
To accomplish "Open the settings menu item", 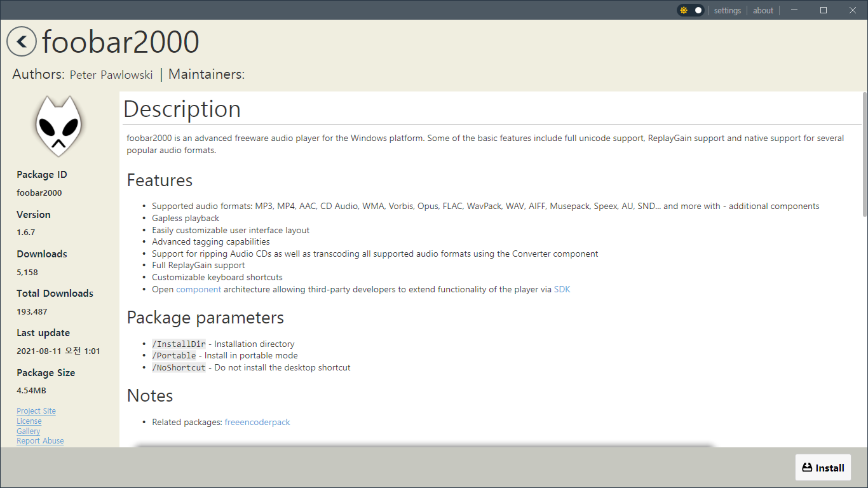I will pyautogui.click(x=728, y=10).
